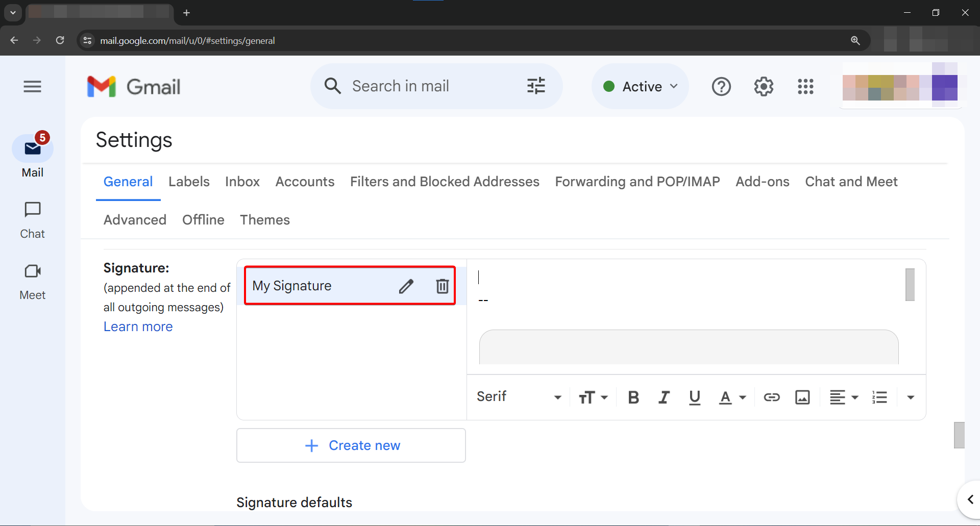Click the pencil icon to rename My Signature
Screen dimensions: 980x526
coord(406,286)
